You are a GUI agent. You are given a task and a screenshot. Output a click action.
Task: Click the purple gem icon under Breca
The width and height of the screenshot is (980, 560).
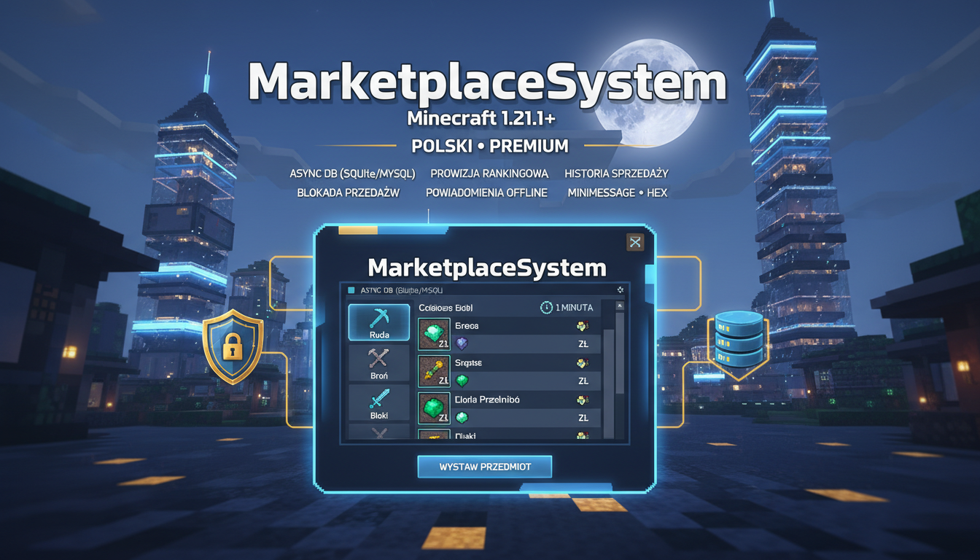click(x=461, y=343)
